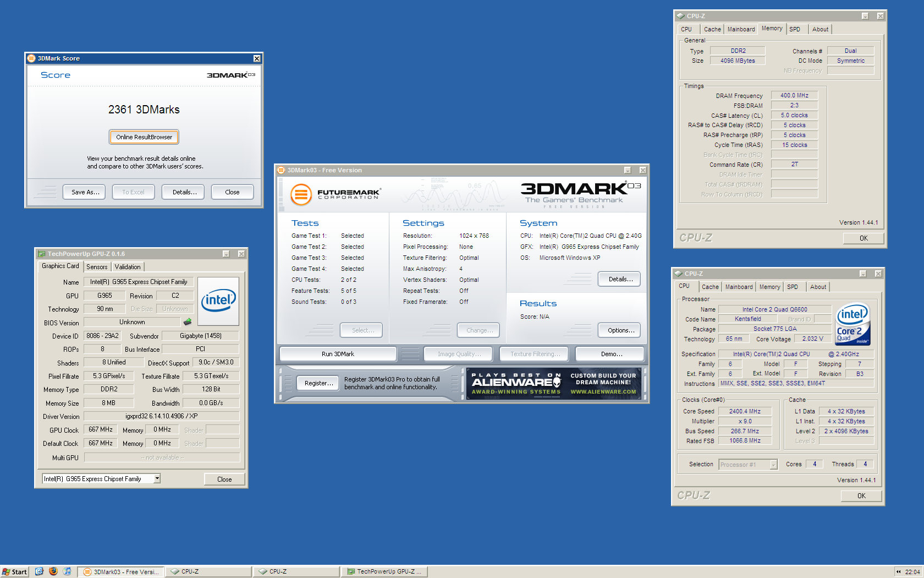Click the To Excel button
This screenshot has width=924, height=578.
[134, 192]
